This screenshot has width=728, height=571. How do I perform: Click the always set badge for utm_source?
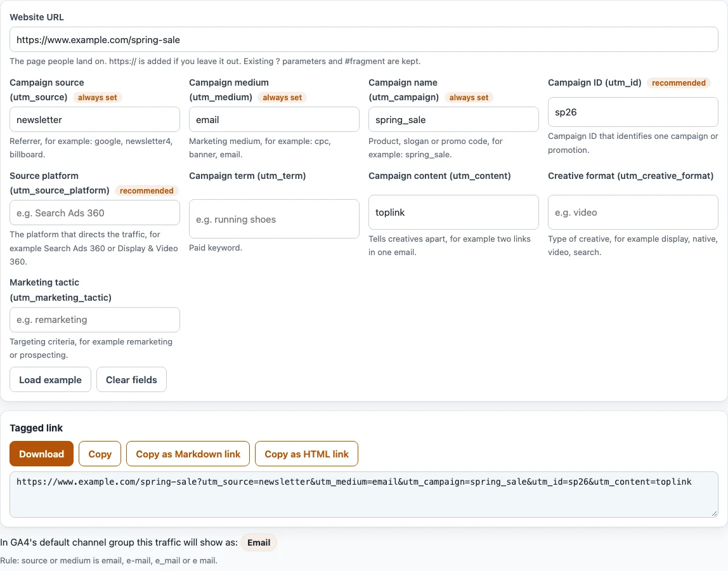tap(98, 98)
